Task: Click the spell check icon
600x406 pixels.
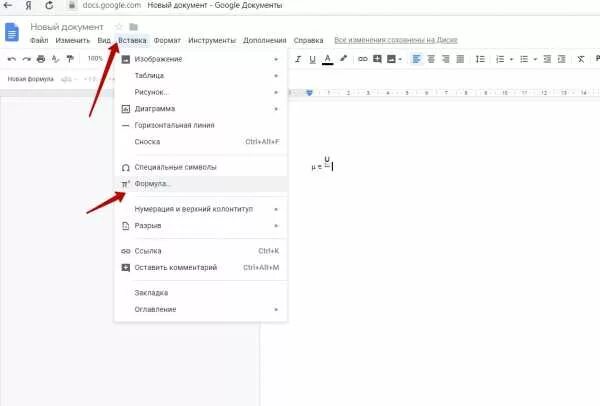Action: (x=55, y=59)
